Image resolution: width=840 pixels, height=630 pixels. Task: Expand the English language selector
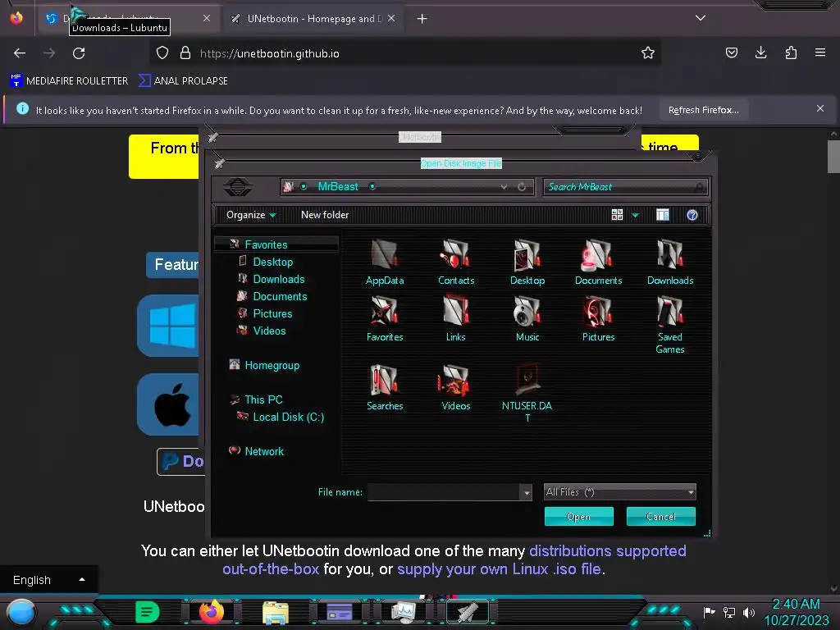coord(48,580)
